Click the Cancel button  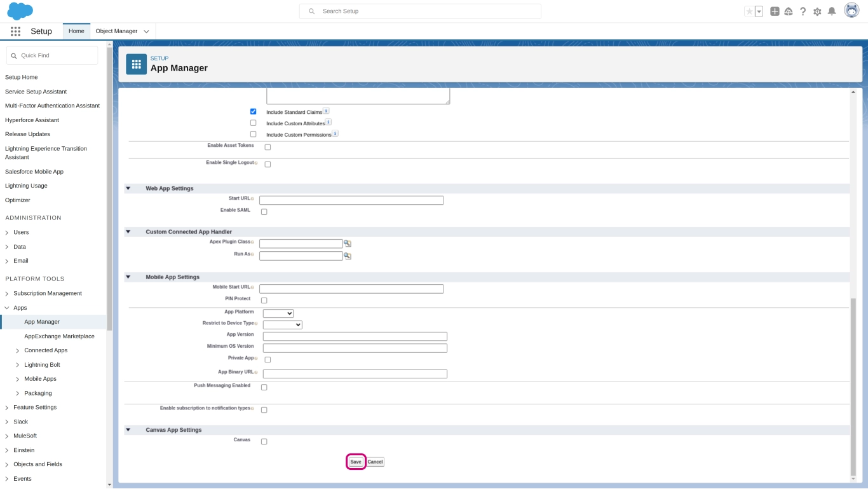click(x=375, y=462)
